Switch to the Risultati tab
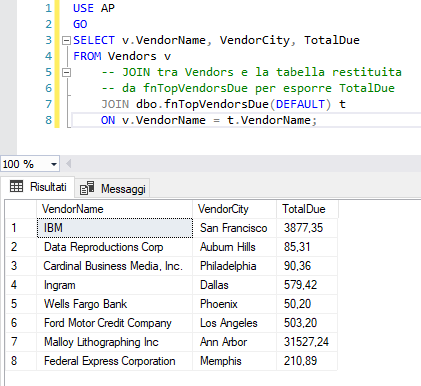This screenshot has width=421, height=386. [x=38, y=187]
